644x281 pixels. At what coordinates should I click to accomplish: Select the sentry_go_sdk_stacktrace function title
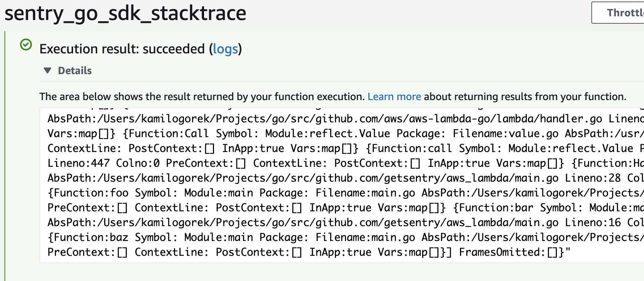pyautogui.click(x=125, y=13)
